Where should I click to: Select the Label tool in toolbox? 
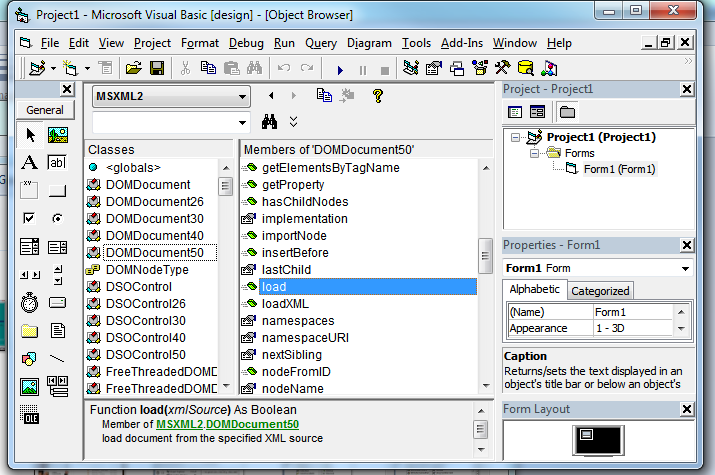[29, 163]
